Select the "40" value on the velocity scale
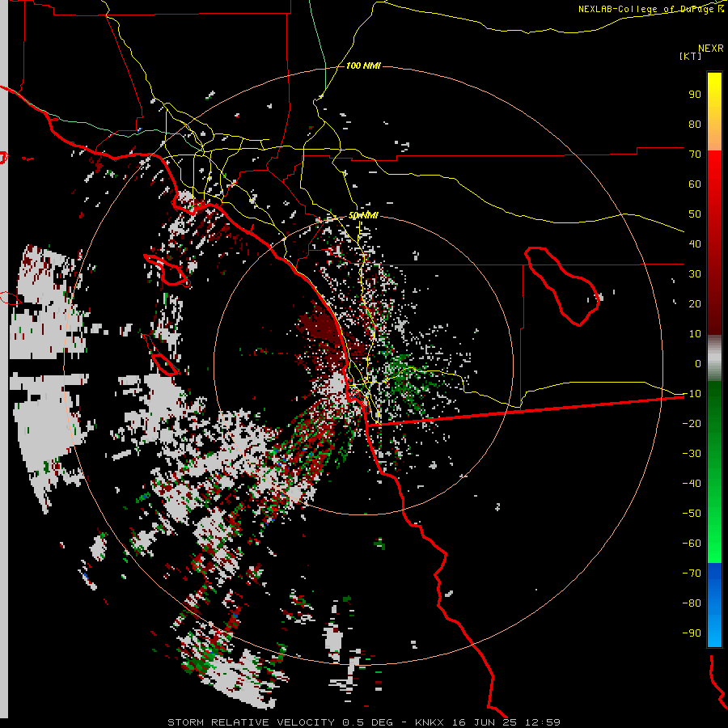The width and height of the screenshot is (728, 728). pyautogui.click(x=695, y=243)
